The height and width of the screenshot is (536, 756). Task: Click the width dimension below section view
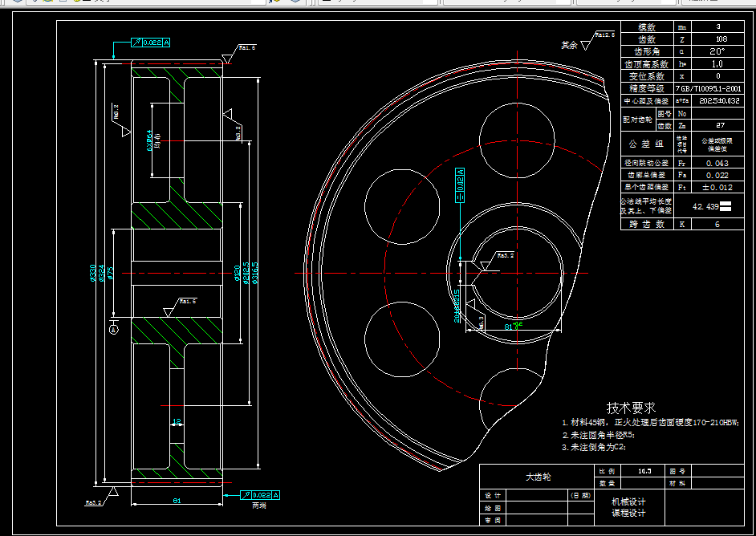pyautogui.click(x=177, y=501)
